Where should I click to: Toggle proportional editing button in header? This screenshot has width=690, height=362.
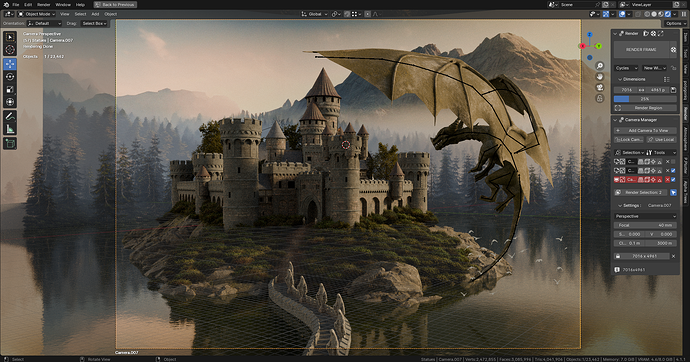pos(367,14)
